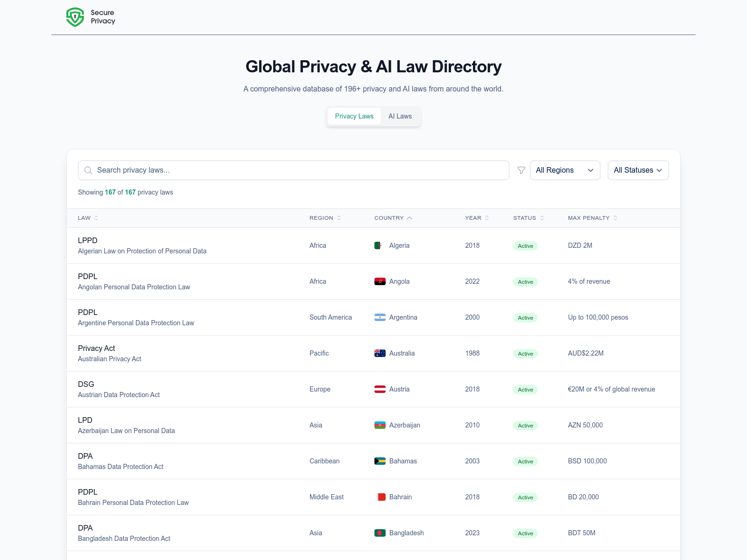747x560 pixels.
Task: Open the Australian Privacy Act entry
Action: tap(110, 353)
